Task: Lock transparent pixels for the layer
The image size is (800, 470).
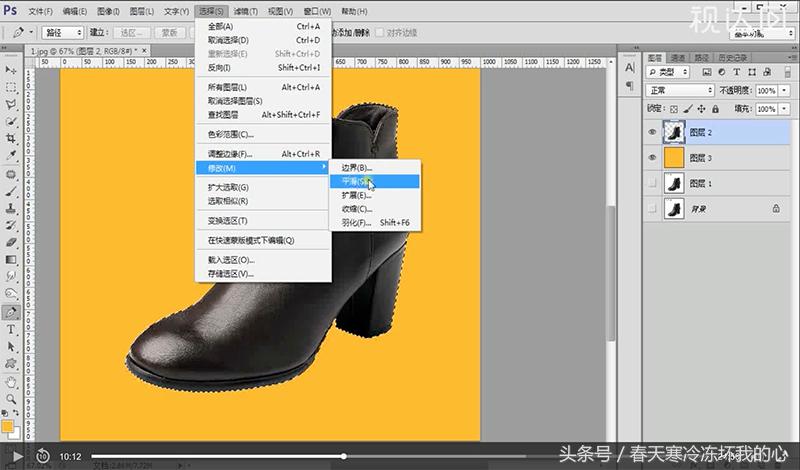Action: coord(674,109)
